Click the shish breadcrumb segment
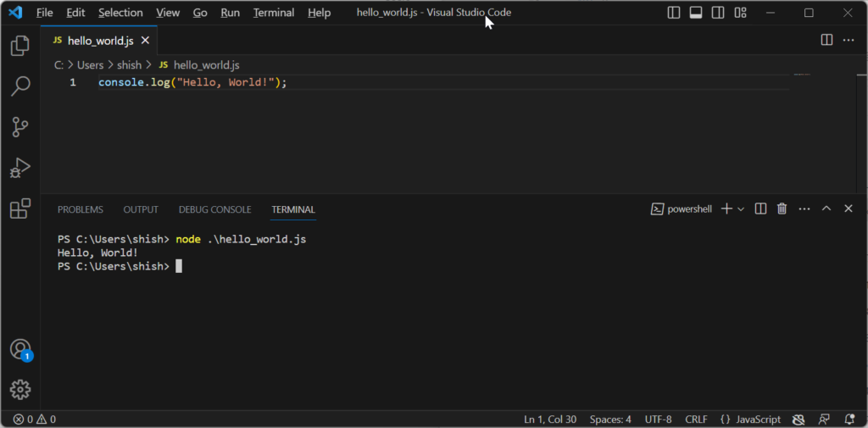 [x=130, y=65]
